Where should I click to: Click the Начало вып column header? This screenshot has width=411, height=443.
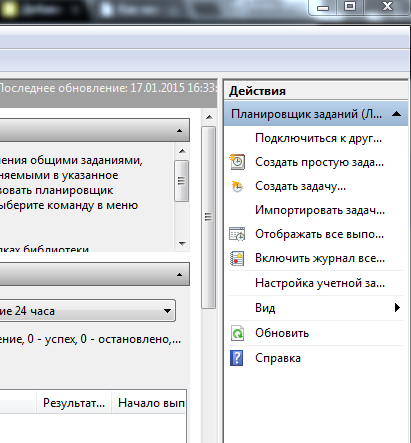coord(149,403)
